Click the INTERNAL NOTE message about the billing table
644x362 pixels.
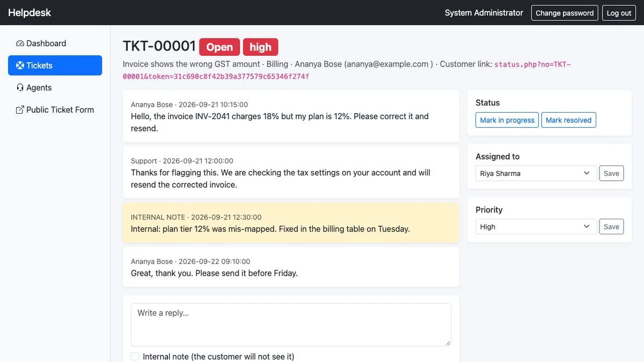click(x=291, y=223)
